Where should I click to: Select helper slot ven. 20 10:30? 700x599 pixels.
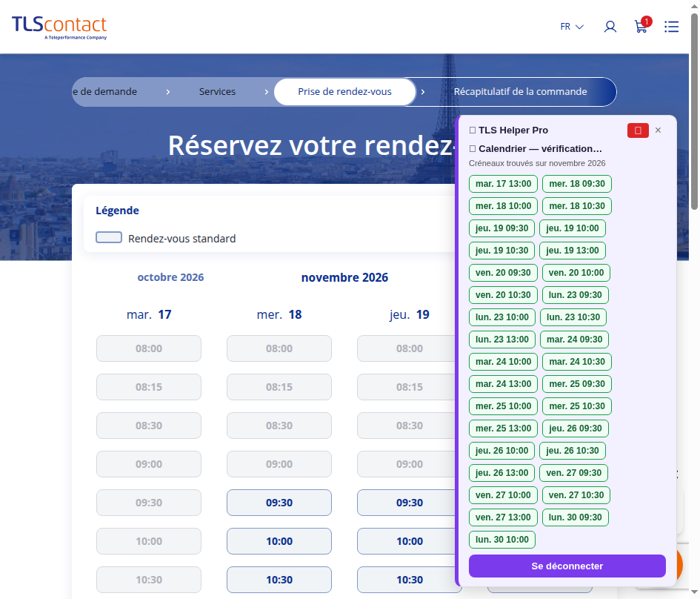[503, 295]
